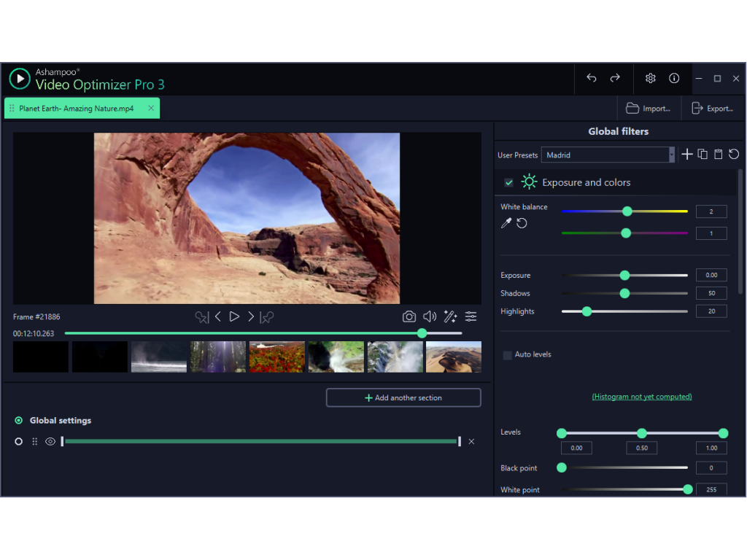747x560 pixels.
Task: Select the Planet Earth- Amazing Nature.mp4 tab
Action: coord(77,109)
